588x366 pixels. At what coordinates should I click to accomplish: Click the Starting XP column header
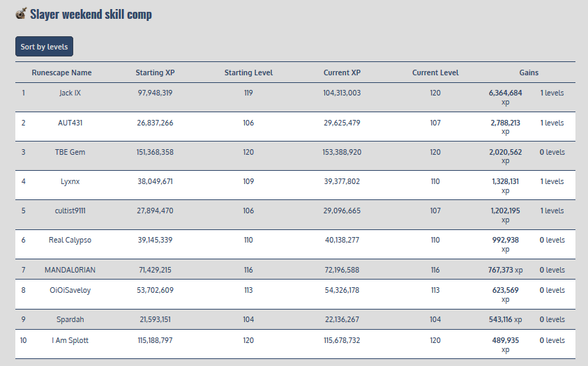tap(155, 73)
